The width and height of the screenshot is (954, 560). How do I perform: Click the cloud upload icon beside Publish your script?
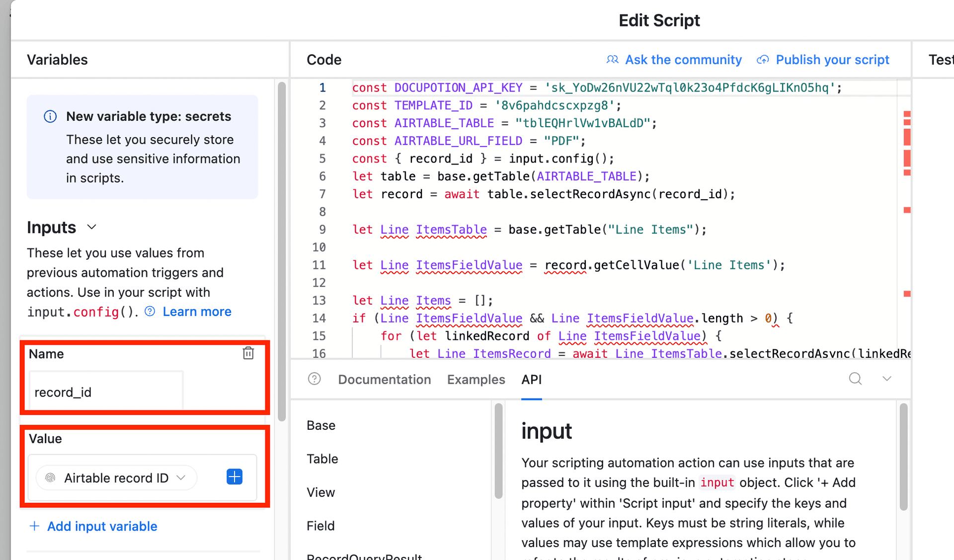(762, 59)
